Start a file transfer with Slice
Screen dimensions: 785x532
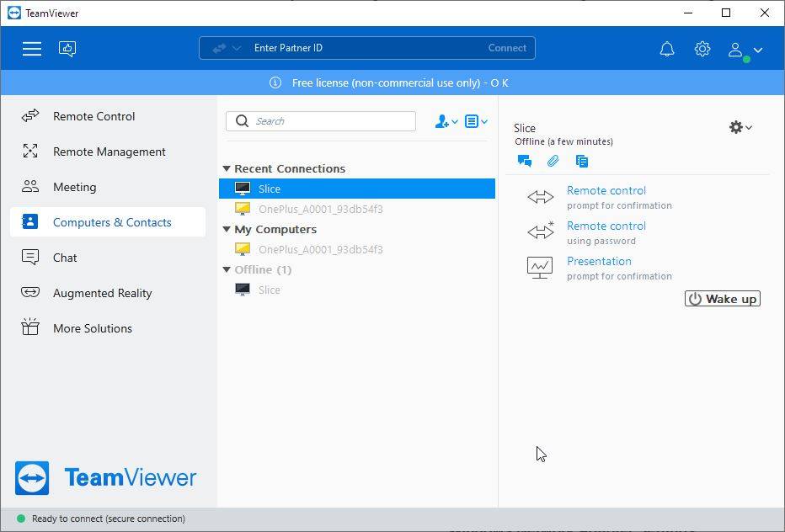(x=553, y=160)
